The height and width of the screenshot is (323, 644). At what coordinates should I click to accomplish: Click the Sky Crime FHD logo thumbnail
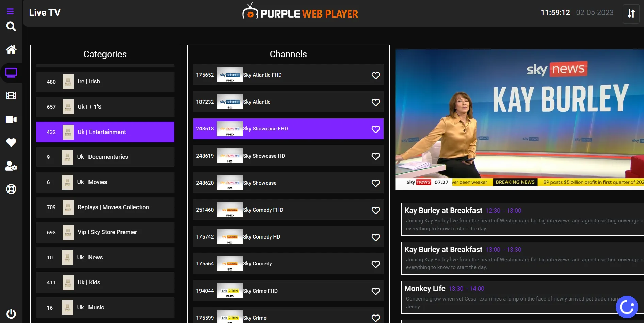tap(230, 291)
